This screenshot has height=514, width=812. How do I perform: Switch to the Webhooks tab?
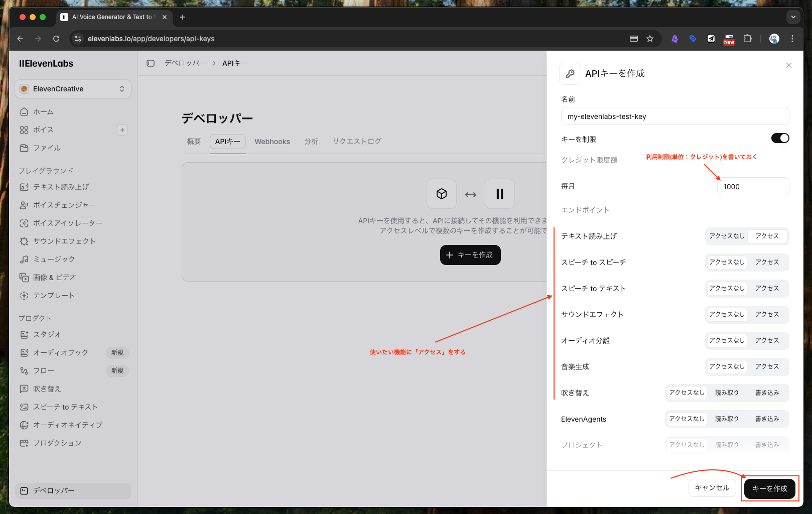[x=272, y=142]
